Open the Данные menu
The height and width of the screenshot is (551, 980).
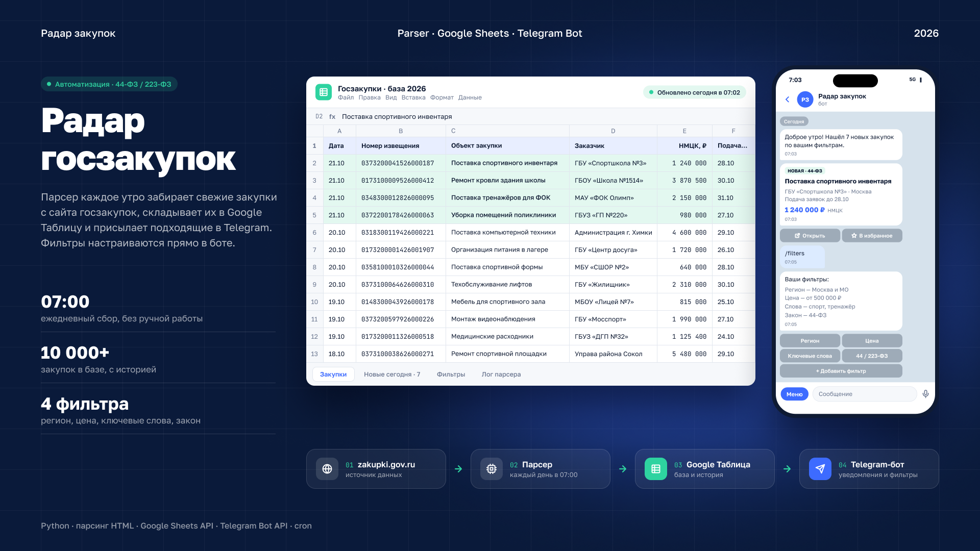click(x=470, y=97)
